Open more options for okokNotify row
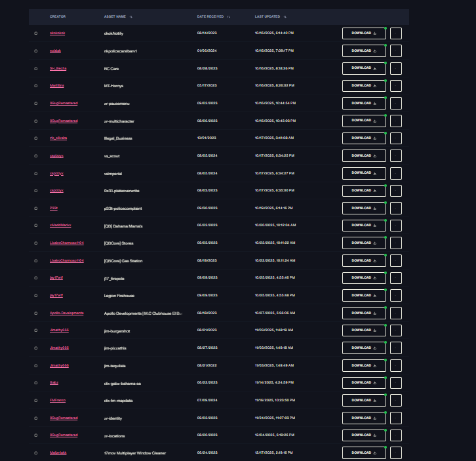Image resolution: width=476 pixels, height=461 pixels. coord(395,33)
